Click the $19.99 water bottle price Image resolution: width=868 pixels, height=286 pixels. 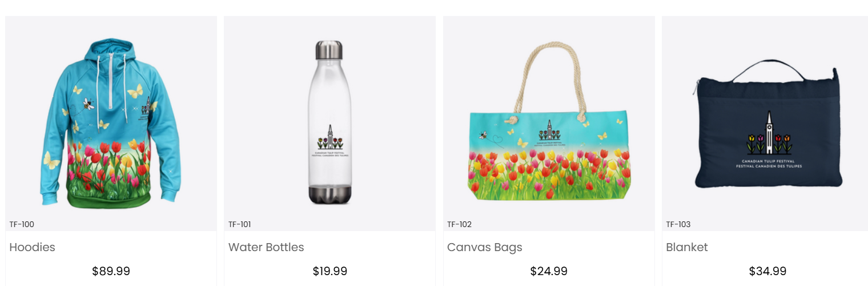329,271
